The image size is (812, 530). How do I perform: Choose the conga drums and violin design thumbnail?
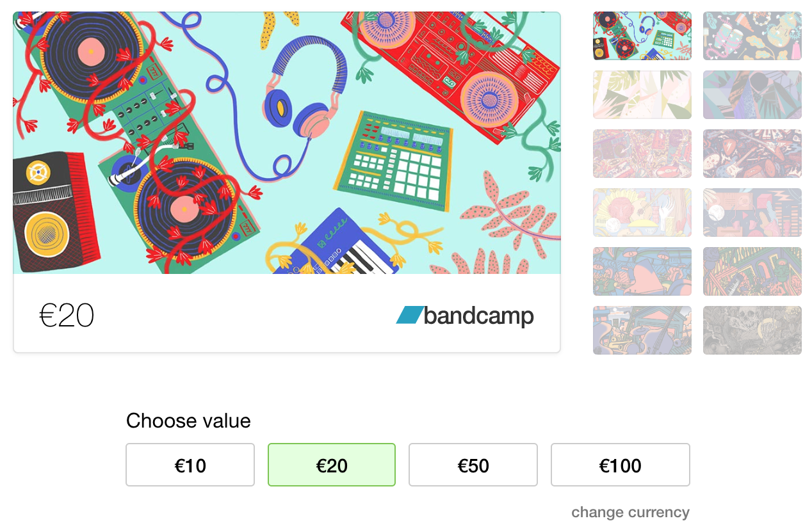click(752, 36)
